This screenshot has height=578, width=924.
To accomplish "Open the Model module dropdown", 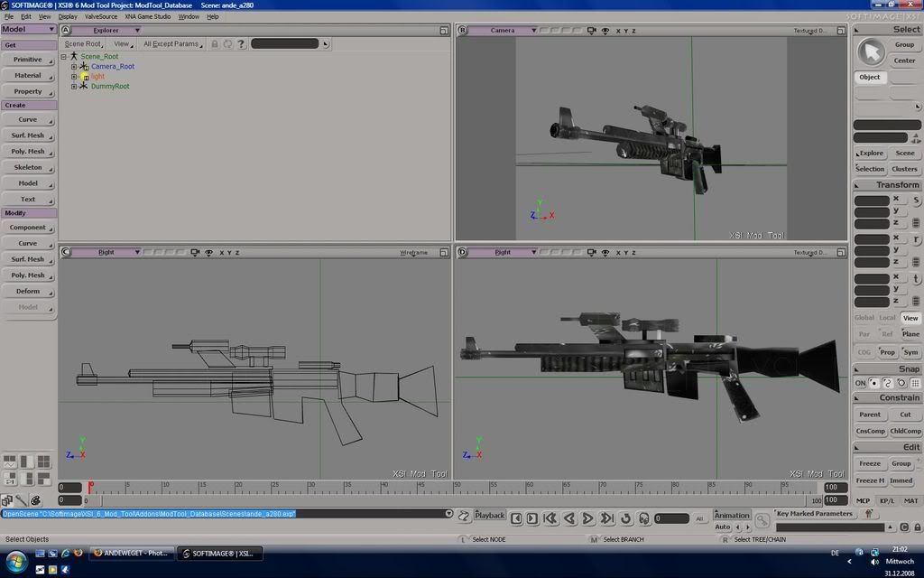I will coord(28,29).
